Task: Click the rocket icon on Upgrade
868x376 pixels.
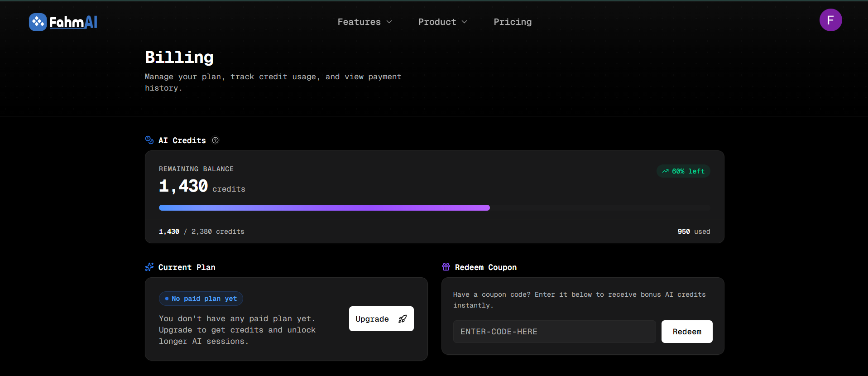Action: 402,319
